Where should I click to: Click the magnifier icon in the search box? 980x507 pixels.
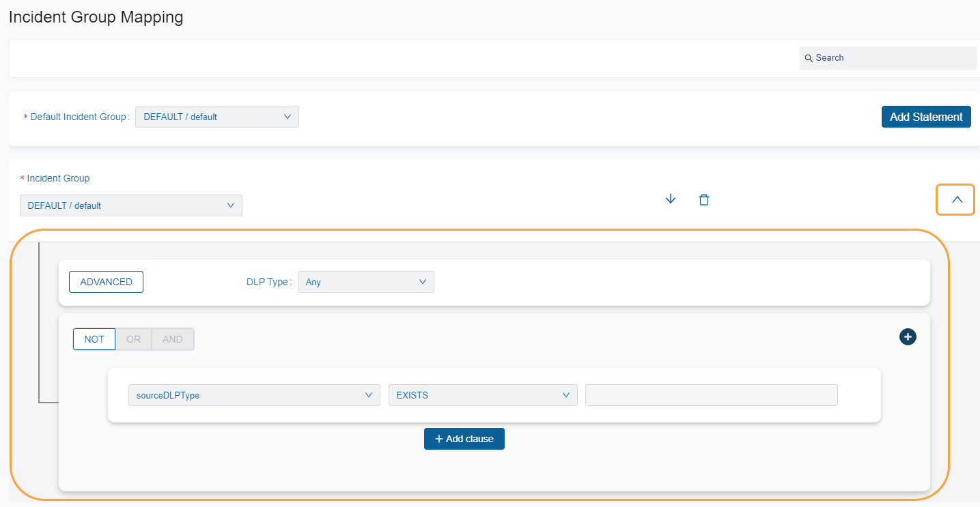[x=809, y=58]
